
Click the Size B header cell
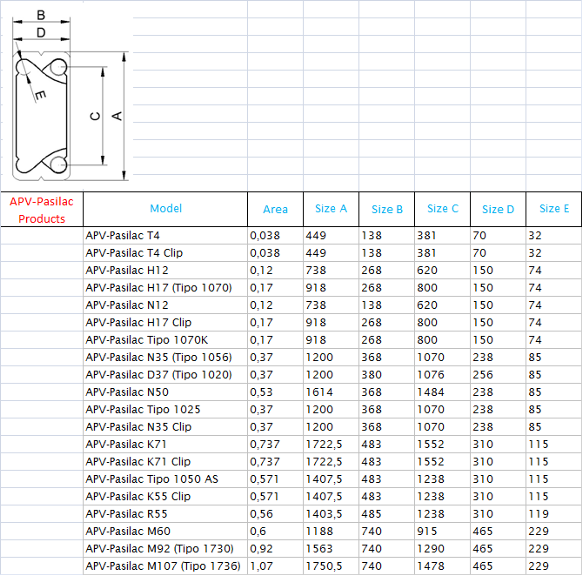[x=387, y=209]
